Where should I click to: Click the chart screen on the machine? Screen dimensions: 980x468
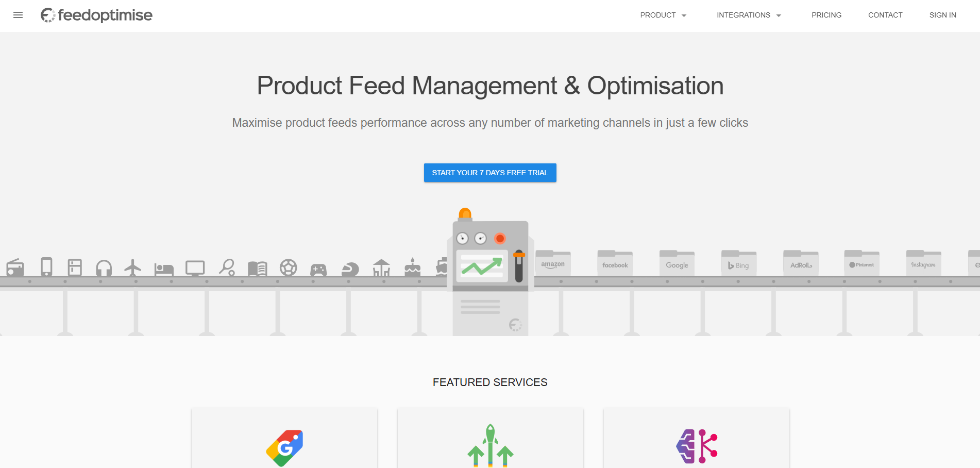(x=482, y=266)
